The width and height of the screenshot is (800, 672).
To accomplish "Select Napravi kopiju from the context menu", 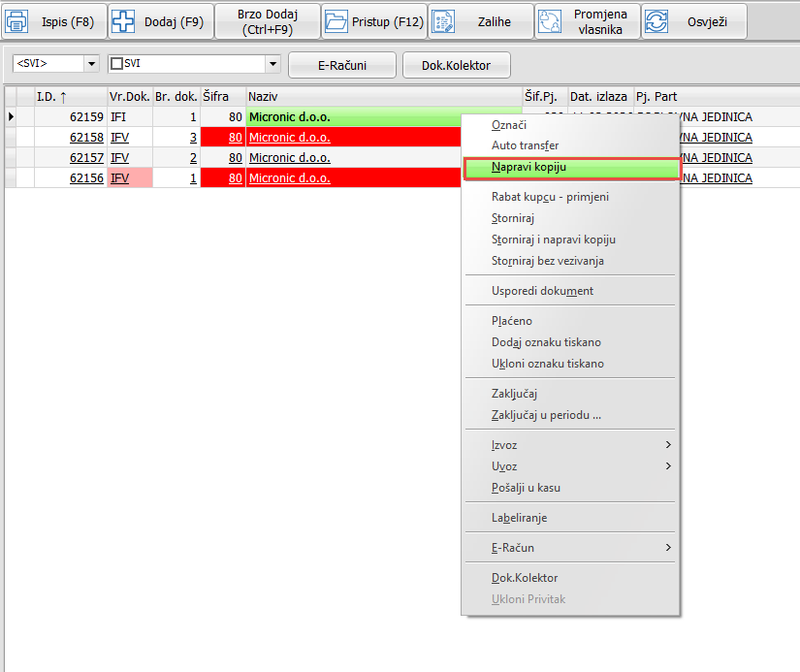I will [x=570, y=167].
